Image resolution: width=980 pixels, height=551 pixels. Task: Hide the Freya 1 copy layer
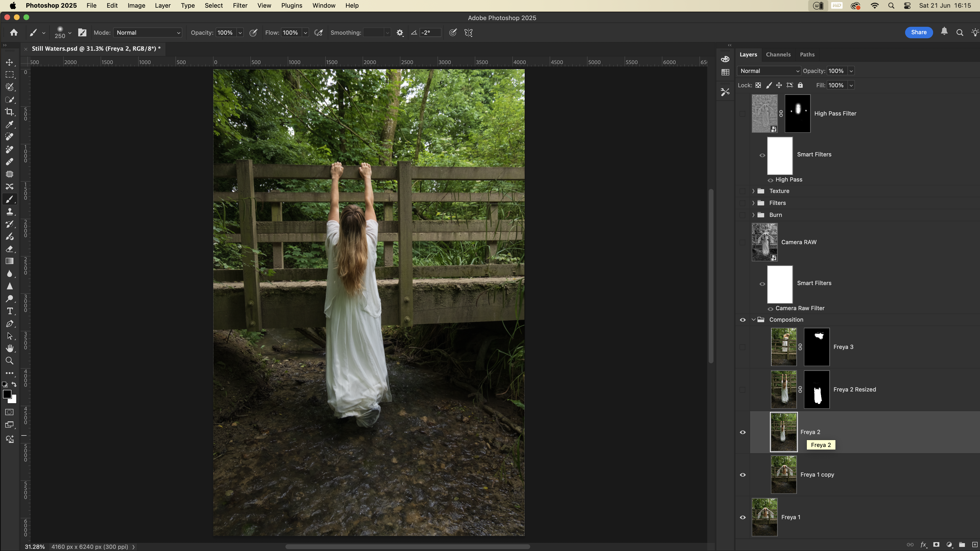pos(743,475)
